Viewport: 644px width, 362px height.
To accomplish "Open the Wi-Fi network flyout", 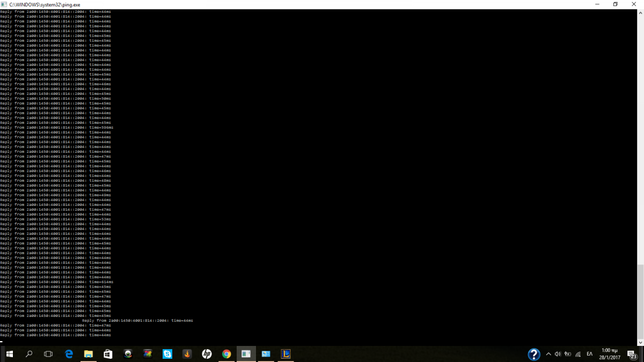I will pyautogui.click(x=578, y=354).
